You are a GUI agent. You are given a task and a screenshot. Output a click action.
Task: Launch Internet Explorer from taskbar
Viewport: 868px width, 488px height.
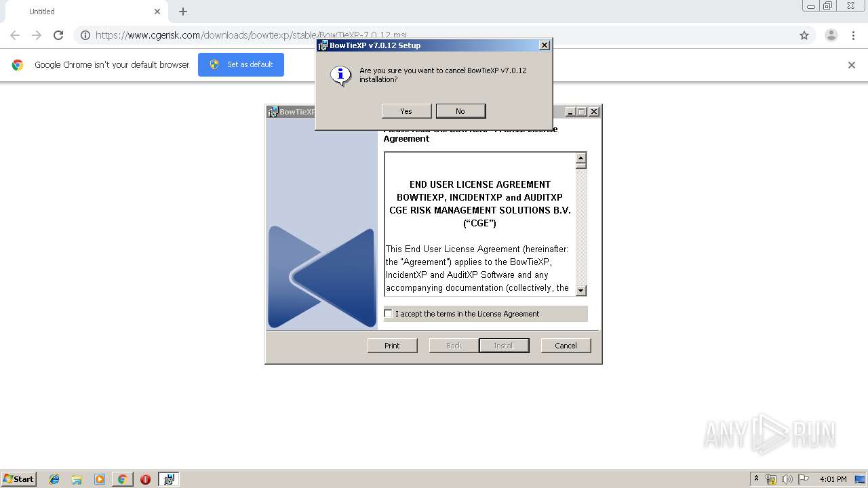pyautogui.click(x=54, y=479)
